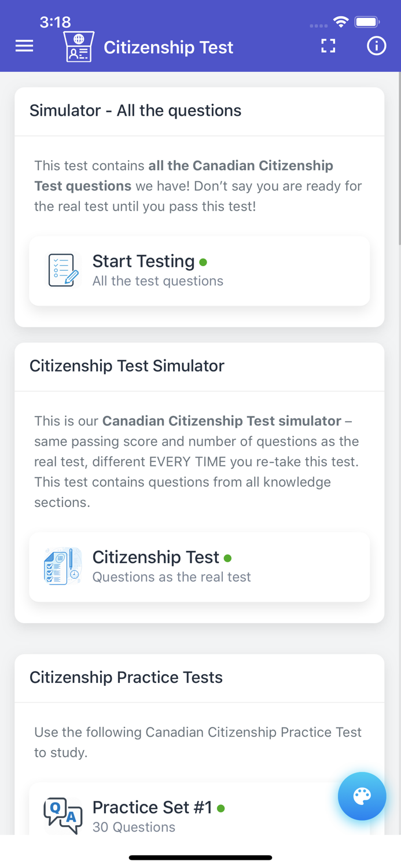Tap the fullscreen expand icon
The width and height of the screenshot is (401, 868).
click(x=328, y=46)
